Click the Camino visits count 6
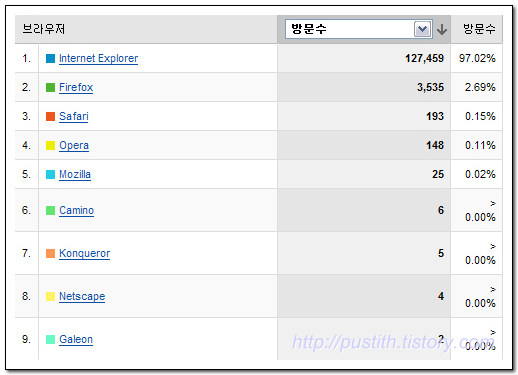518x375 pixels. 441,210
